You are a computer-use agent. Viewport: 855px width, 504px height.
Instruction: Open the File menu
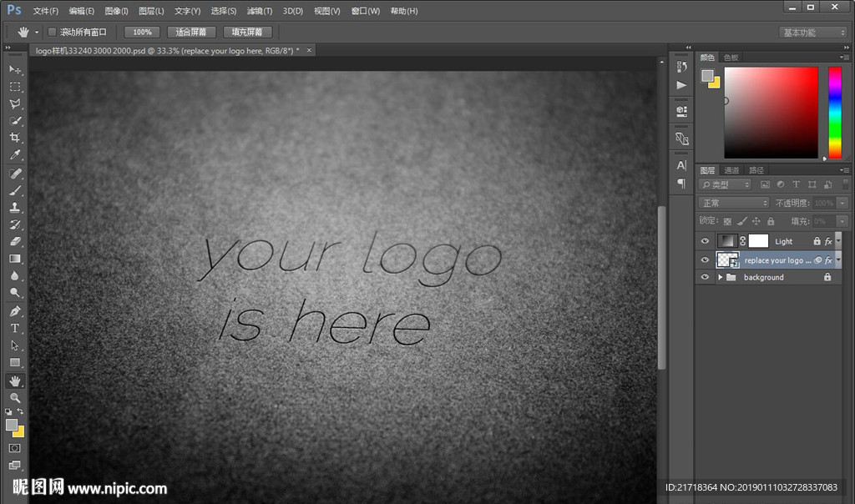click(x=45, y=11)
